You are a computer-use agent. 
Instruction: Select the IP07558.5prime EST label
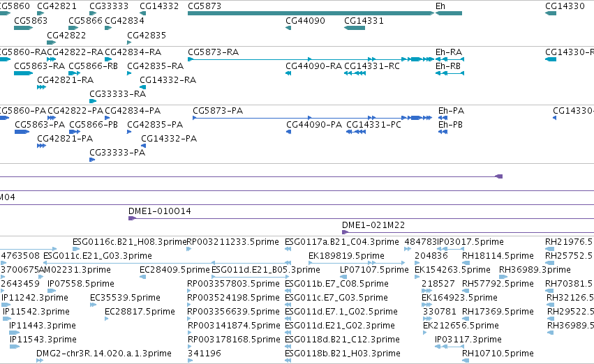click(81, 284)
